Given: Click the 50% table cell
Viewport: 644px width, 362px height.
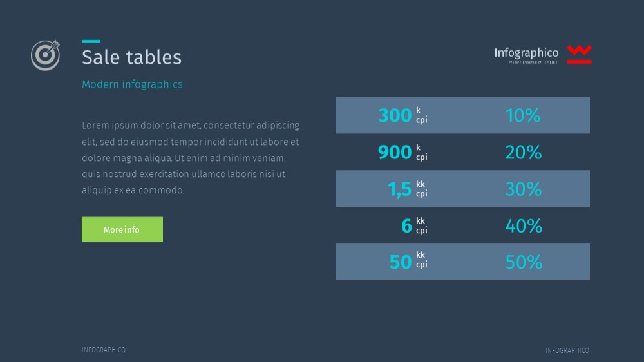Looking at the screenshot, I should [x=524, y=262].
